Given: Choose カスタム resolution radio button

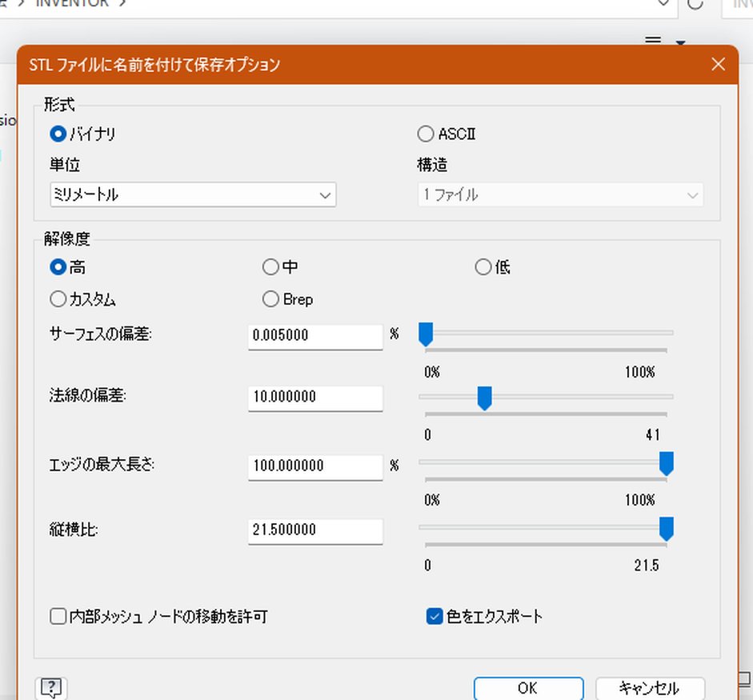Looking at the screenshot, I should (58, 299).
